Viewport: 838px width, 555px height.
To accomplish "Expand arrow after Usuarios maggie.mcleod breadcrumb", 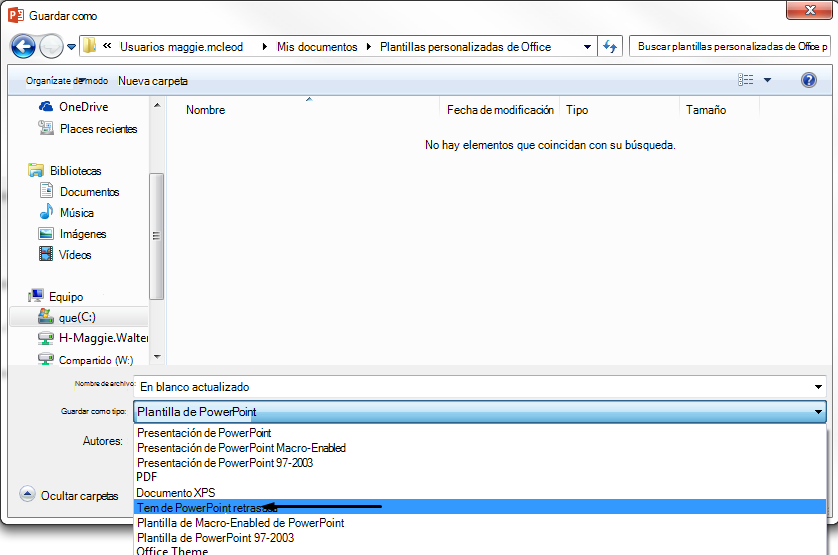I will click(264, 47).
